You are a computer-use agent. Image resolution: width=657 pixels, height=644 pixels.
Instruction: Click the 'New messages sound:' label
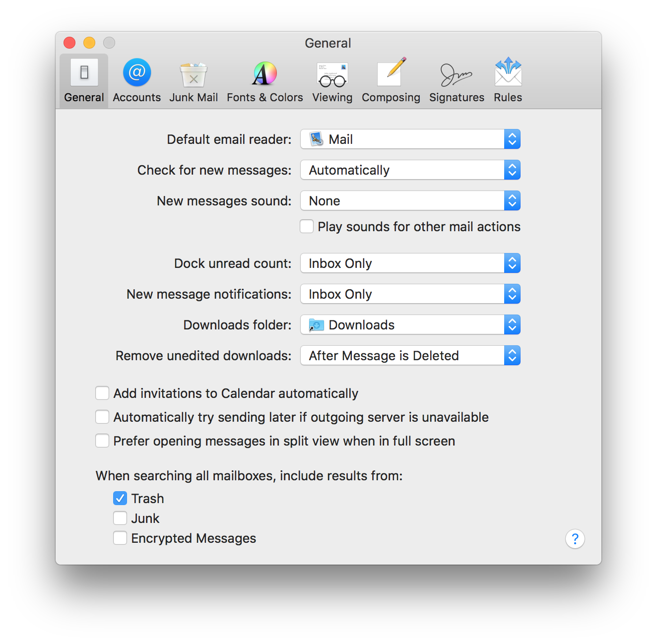pyautogui.click(x=224, y=201)
